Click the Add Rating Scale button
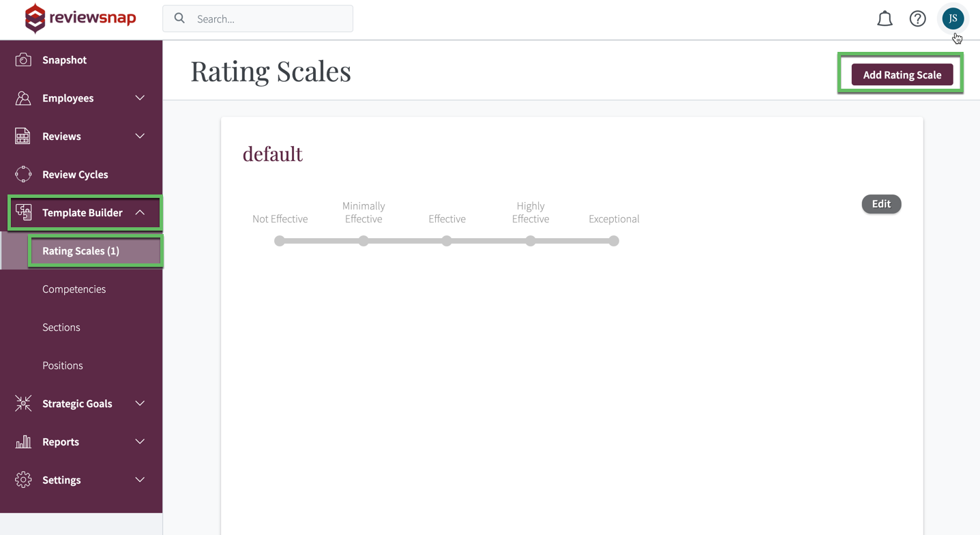The image size is (980, 535). [901, 74]
